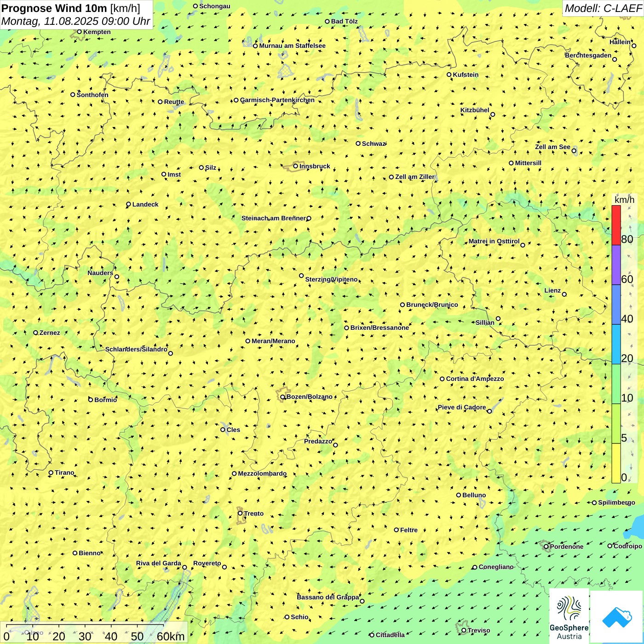Select the Kempten city label
The width and height of the screenshot is (644, 644).
(97, 32)
